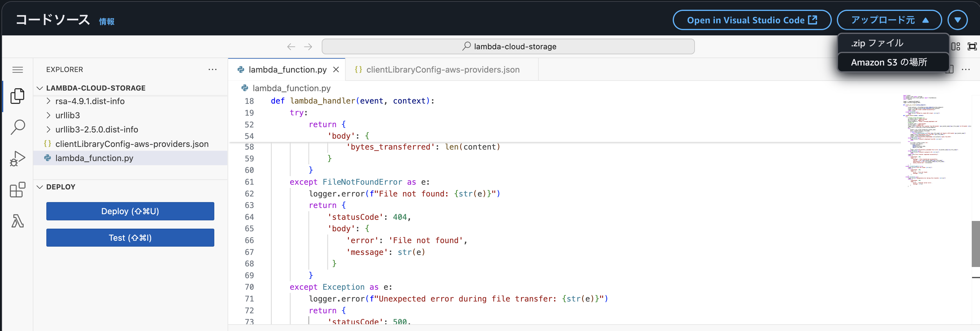980x331 pixels.
Task: Switch to clientLibraryConfig-aws-providers.json tab
Action: pyautogui.click(x=442, y=70)
